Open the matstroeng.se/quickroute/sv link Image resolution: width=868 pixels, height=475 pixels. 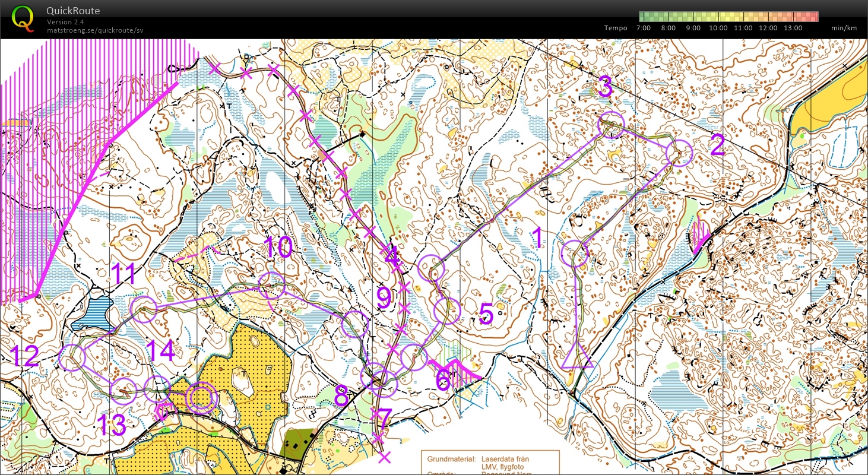95,30
